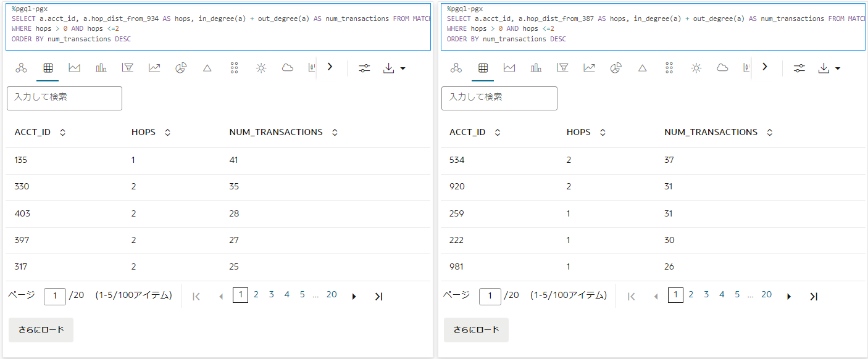Click さらにロード button in left panel
This screenshot has height=359, width=868.
(x=41, y=330)
